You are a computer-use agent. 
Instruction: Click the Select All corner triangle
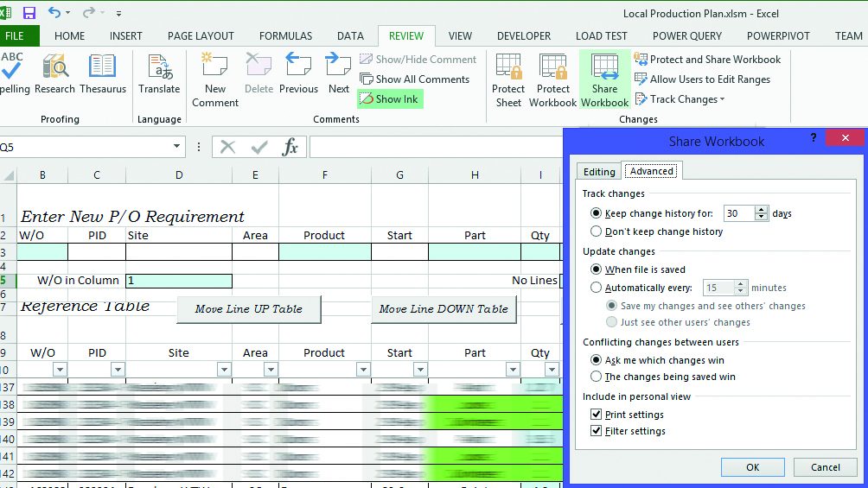(9, 175)
